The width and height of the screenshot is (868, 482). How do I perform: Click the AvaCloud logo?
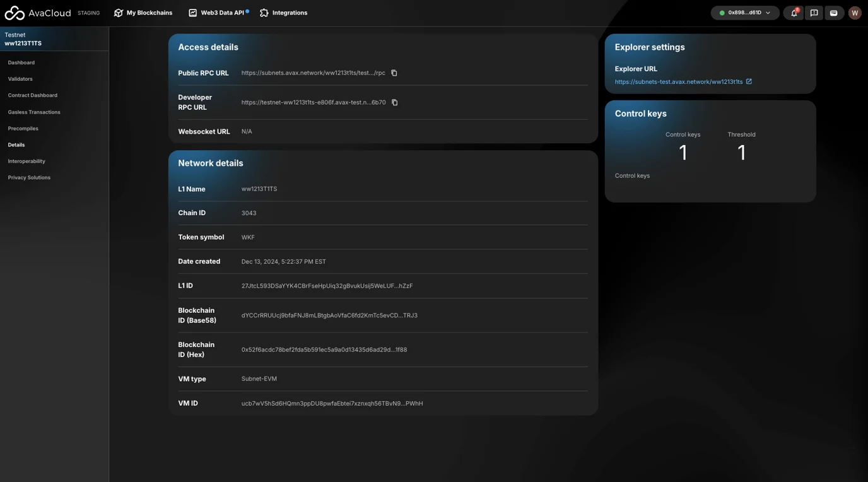click(x=38, y=13)
